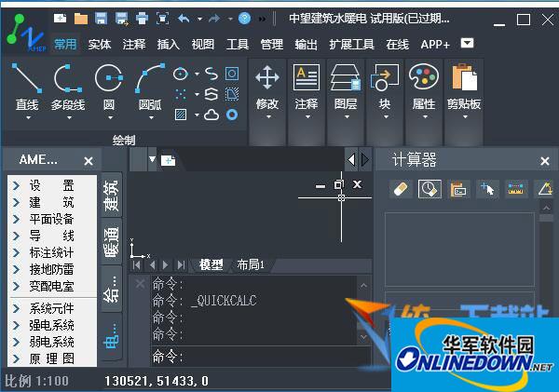
Task: Close the AME panel
Action: coord(89,161)
